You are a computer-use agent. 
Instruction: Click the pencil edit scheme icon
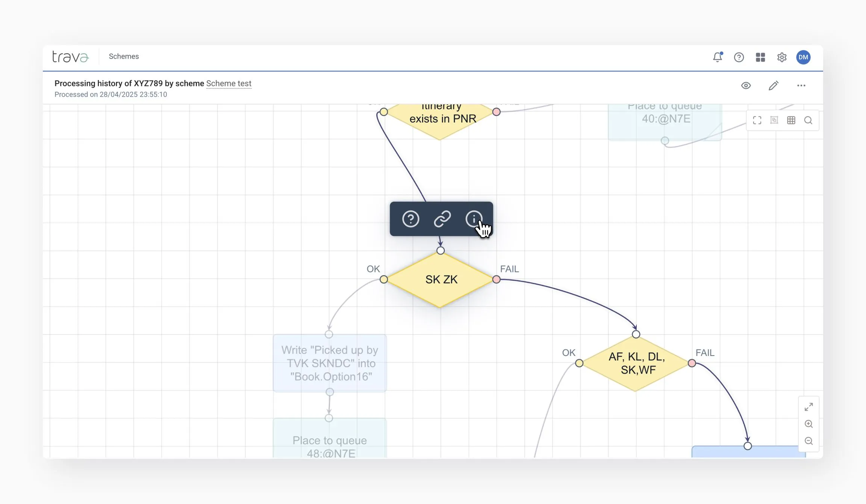tap(773, 86)
